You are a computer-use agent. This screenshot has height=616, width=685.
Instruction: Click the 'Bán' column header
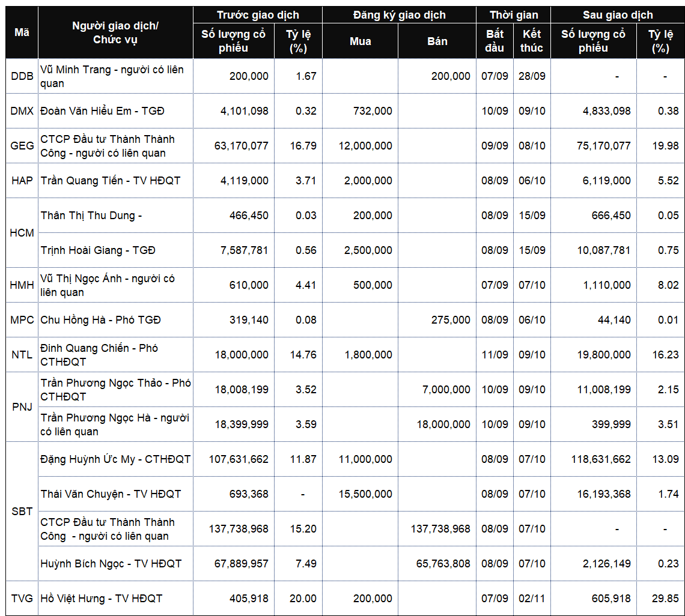tap(437, 41)
